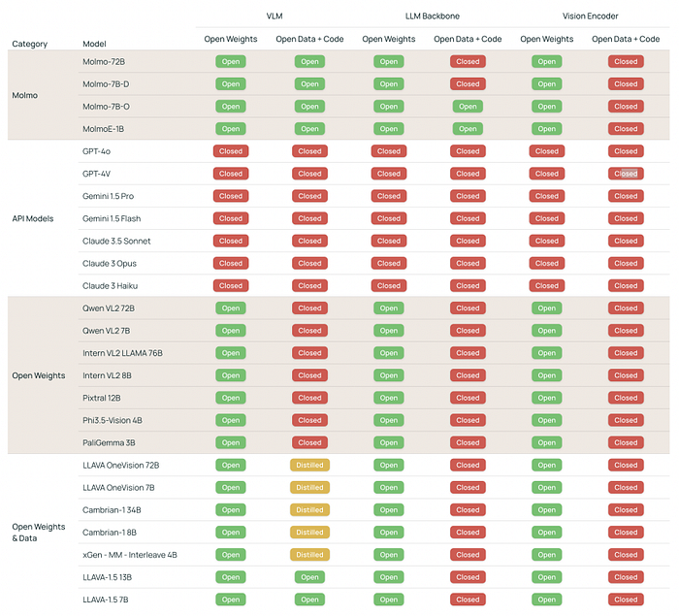Click the Distilled badge in xGen - MM row
The image size is (679, 616).
tap(309, 555)
